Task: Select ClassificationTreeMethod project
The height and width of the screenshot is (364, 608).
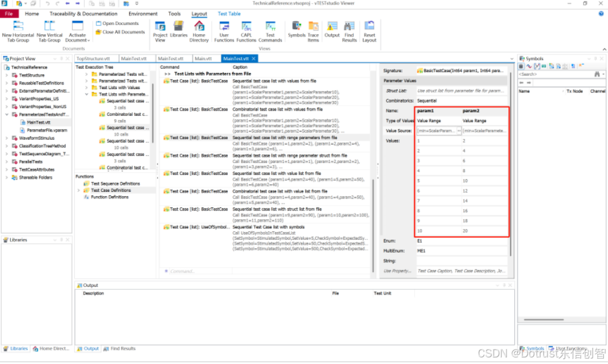Action: [x=42, y=146]
